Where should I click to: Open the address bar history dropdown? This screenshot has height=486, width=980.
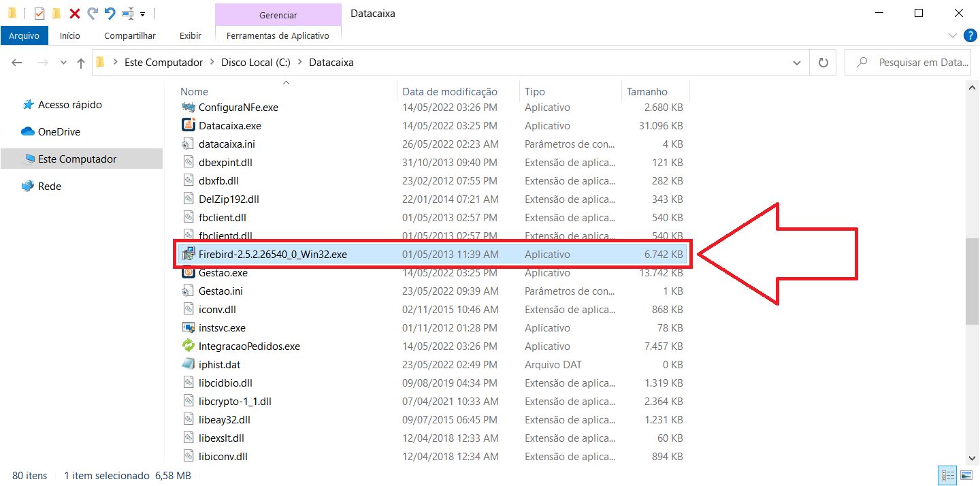(796, 62)
